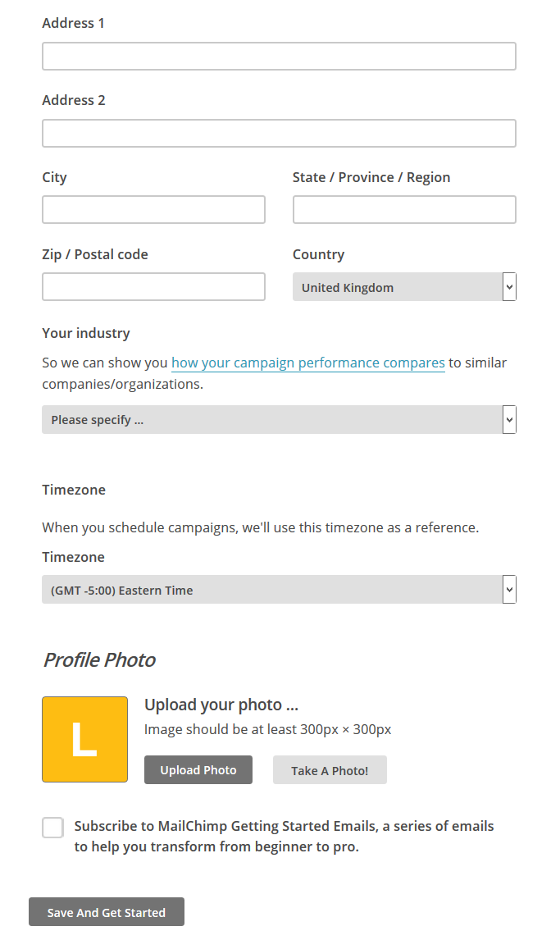Image resolution: width=560 pixels, height=949 pixels.
Task: Open the Eastern Time timezone dropdown
Action: click(279, 590)
